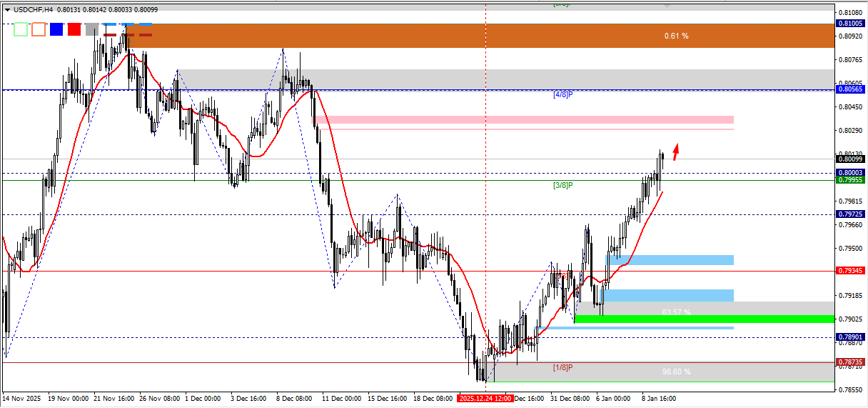Toggle the solid red square button
This screenshot has width=868, height=408.
point(74,29)
